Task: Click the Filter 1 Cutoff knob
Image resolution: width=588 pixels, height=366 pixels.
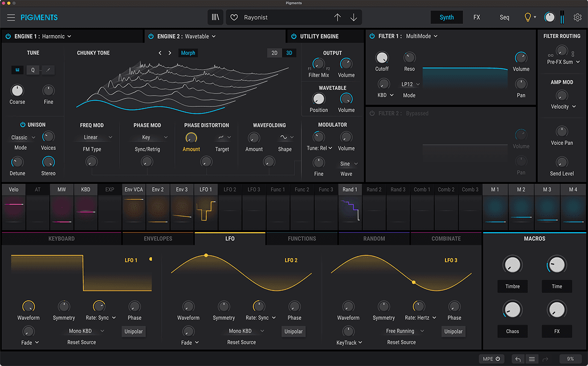Action: (382, 58)
